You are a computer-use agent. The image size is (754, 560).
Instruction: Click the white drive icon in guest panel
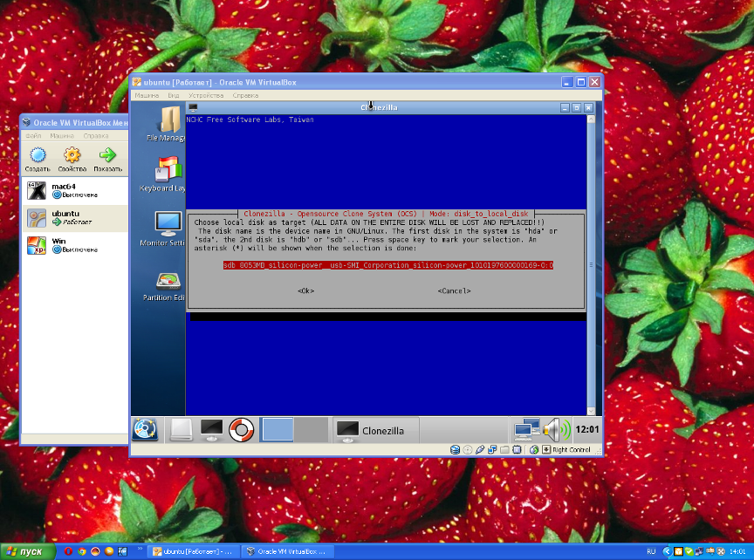[x=181, y=430]
